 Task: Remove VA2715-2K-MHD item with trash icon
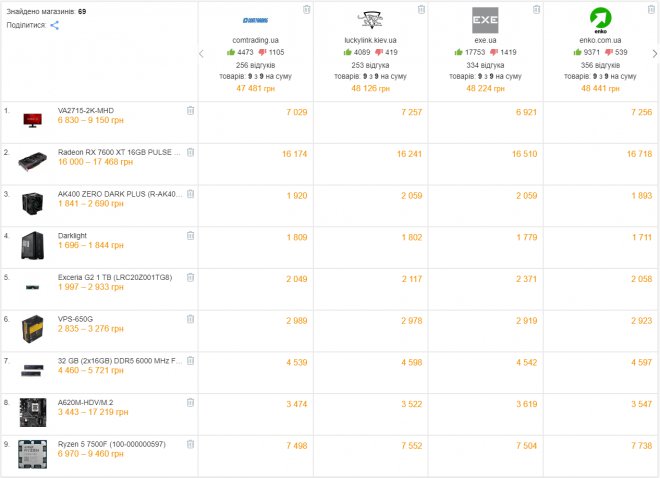190,111
